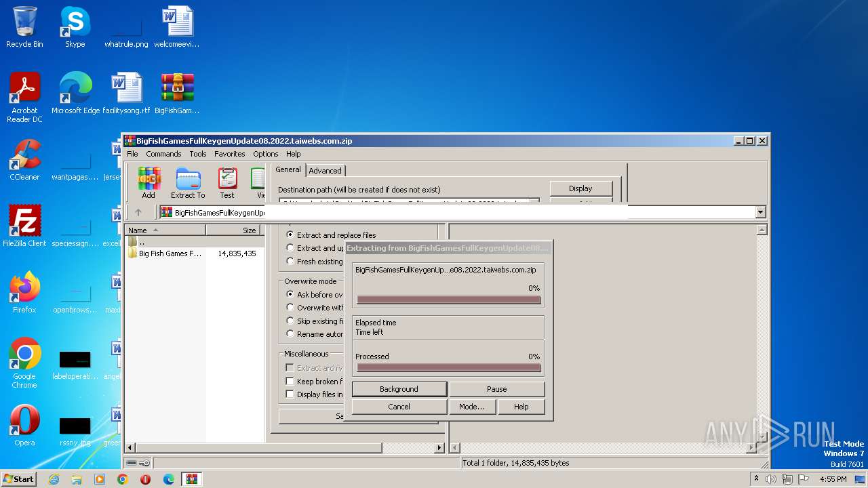Open the Tools menu
Image resolution: width=868 pixels, height=488 pixels.
(x=198, y=154)
